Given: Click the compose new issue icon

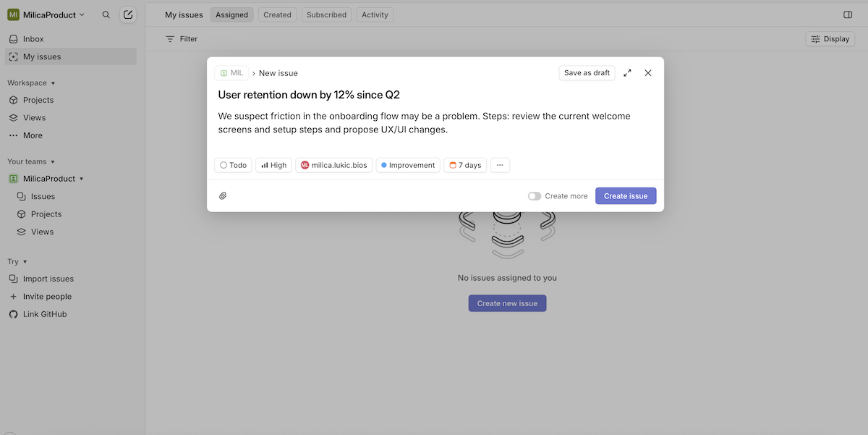Looking at the screenshot, I should [128, 14].
